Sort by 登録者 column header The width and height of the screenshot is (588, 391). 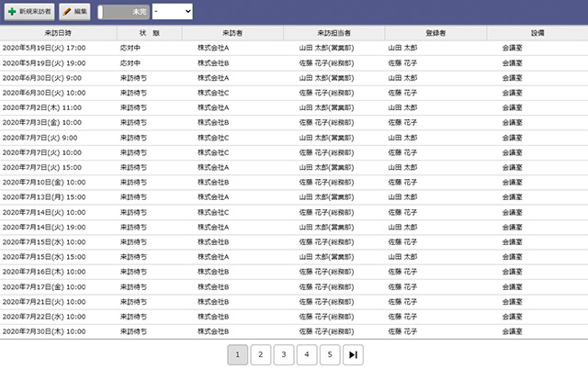[x=435, y=33]
